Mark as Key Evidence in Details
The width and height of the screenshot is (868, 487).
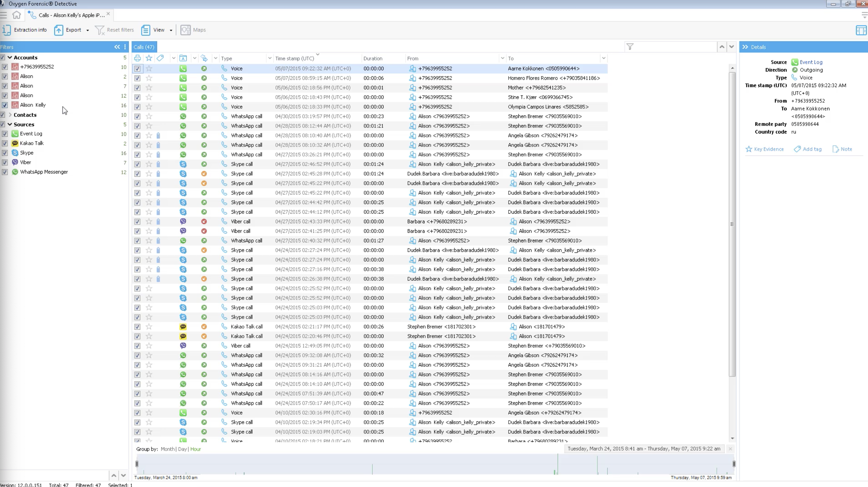coord(765,149)
